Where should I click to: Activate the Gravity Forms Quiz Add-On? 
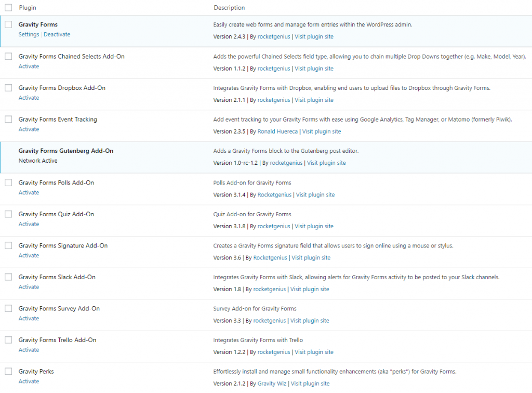click(29, 224)
